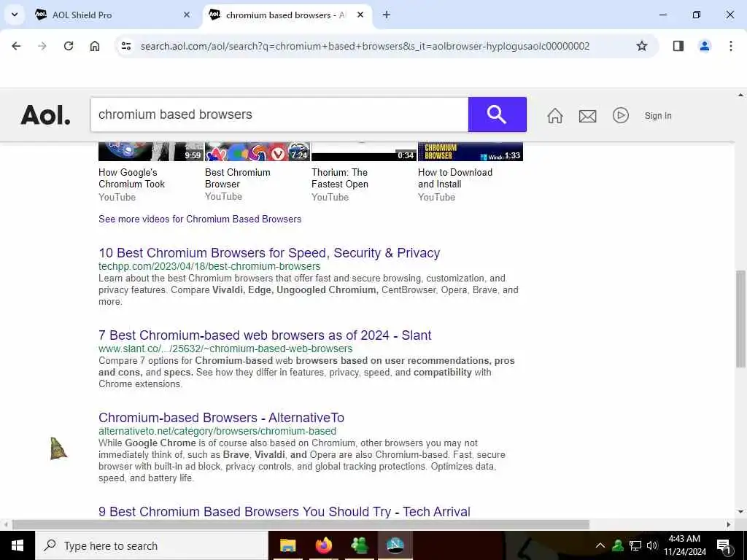The height and width of the screenshot is (560, 747).
Task: Open 9 Best Chromium Based Browsers Tech Arrival
Action: click(x=285, y=511)
